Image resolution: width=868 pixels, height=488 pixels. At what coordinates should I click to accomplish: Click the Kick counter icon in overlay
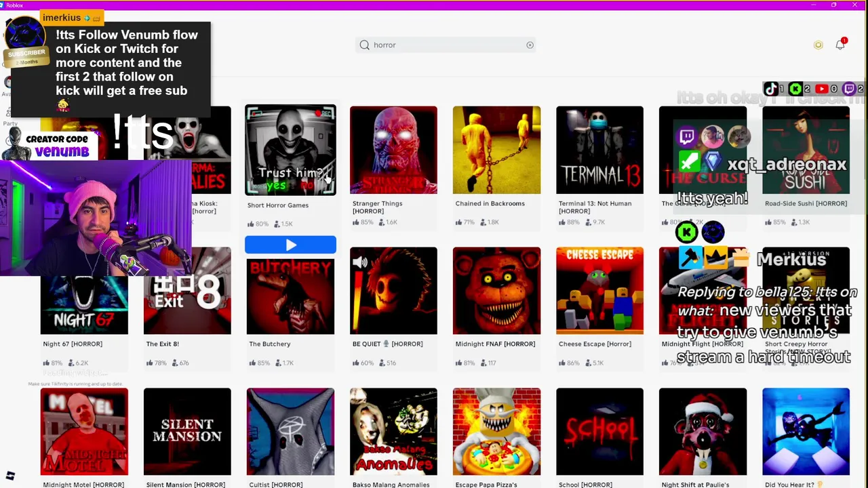795,89
